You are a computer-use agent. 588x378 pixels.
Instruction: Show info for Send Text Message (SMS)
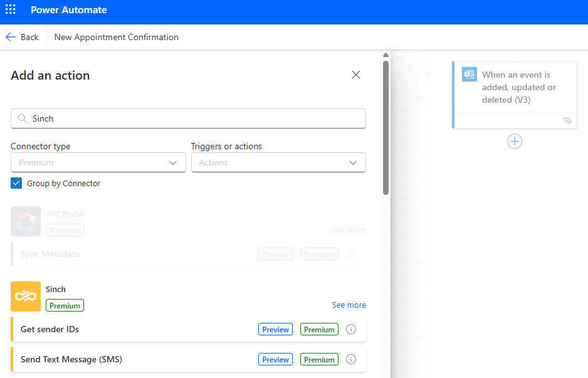coord(351,359)
